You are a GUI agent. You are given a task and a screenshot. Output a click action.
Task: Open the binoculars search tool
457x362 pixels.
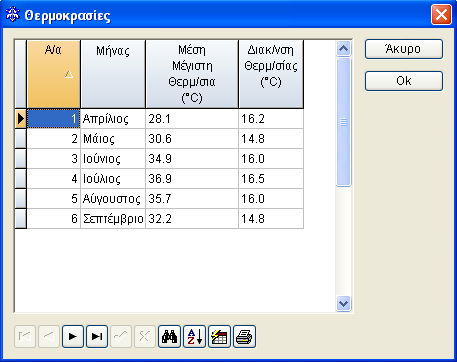pos(169,337)
